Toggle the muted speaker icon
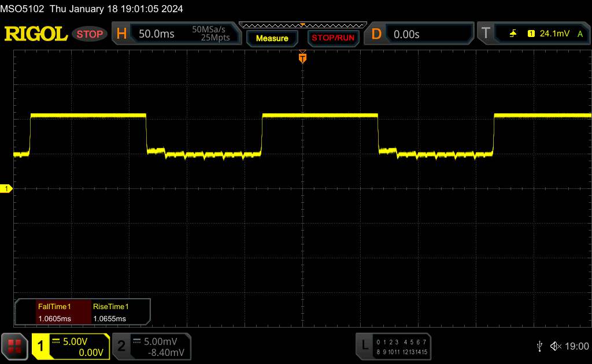Image resolution: width=592 pixels, height=364 pixels. click(x=556, y=346)
